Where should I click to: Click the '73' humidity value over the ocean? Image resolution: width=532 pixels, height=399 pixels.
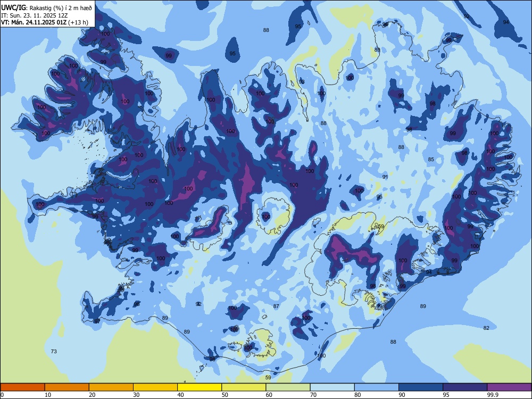54,351
